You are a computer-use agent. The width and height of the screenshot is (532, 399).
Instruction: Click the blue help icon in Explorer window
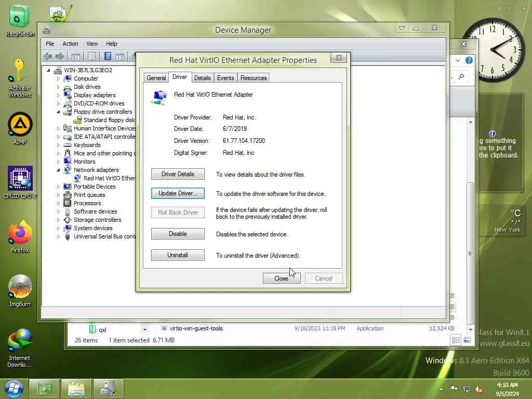point(469,60)
